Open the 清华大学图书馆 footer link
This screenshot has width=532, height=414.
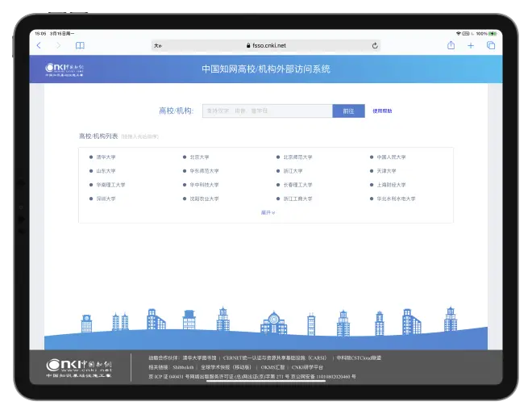pos(200,358)
